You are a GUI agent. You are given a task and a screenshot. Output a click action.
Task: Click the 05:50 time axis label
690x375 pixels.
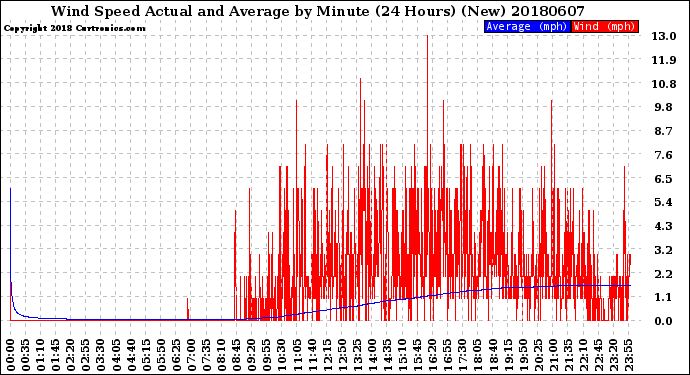coord(161,355)
